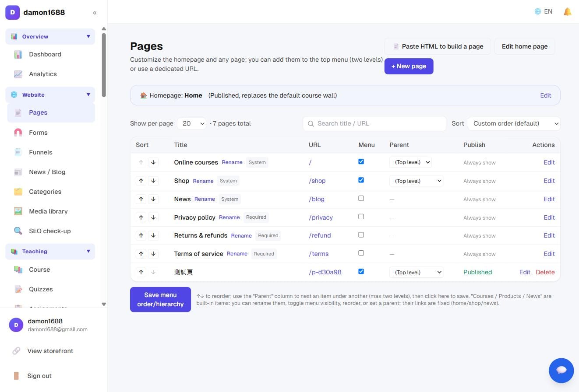The image size is (579, 392).
Task: Open notifications bell icon
Action: click(x=567, y=12)
